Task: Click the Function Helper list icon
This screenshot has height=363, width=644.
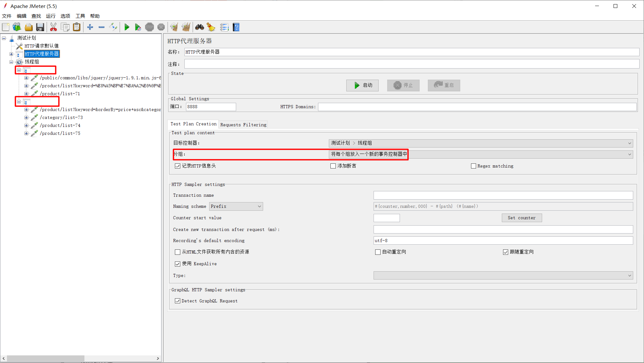Action: (224, 27)
